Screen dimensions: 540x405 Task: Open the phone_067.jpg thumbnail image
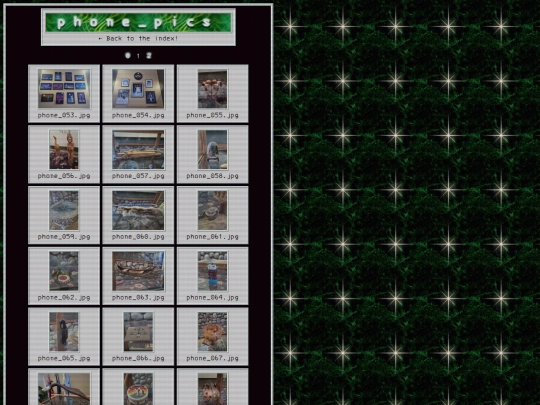212,332
